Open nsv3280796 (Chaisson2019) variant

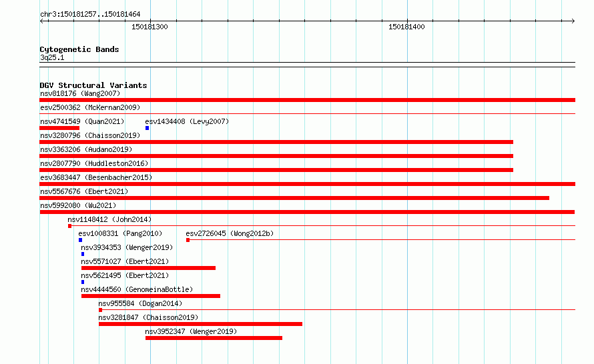coord(90,135)
